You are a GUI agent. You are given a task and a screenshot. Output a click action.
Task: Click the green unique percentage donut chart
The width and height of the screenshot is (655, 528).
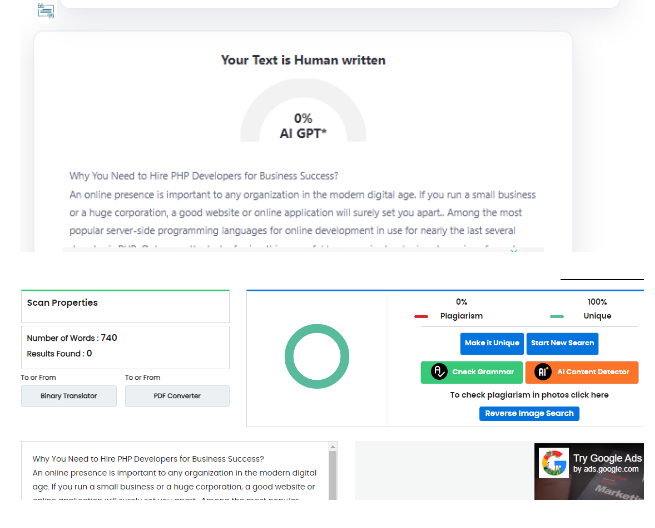point(317,356)
